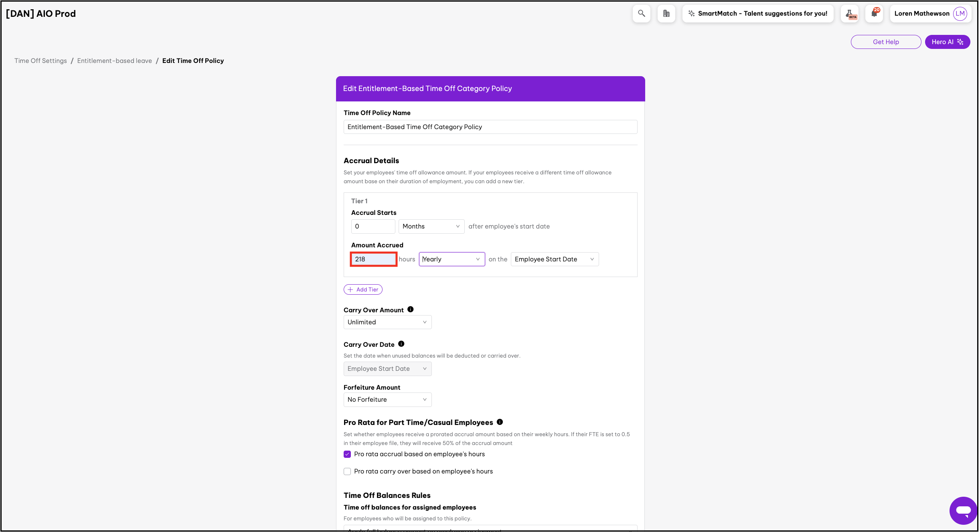Image resolution: width=980 pixels, height=532 pixels.
Task: Uncheck pro rata accrual based on hours
Action: click(347, 454)
